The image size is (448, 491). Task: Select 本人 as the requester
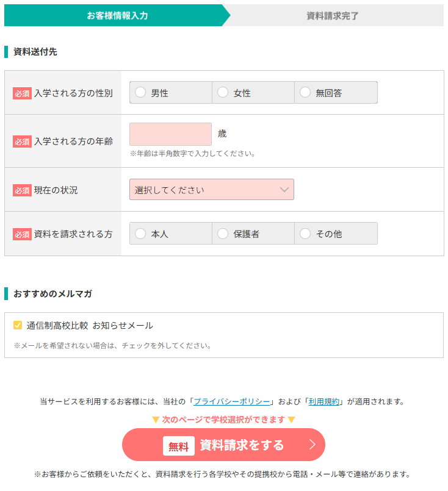141,234
